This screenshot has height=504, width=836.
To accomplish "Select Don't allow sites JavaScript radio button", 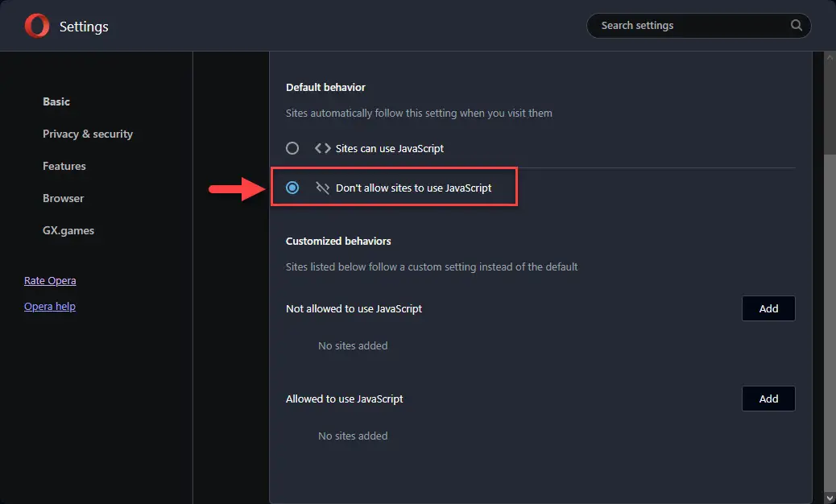I will pyautogui.click(x=292, y=188).
